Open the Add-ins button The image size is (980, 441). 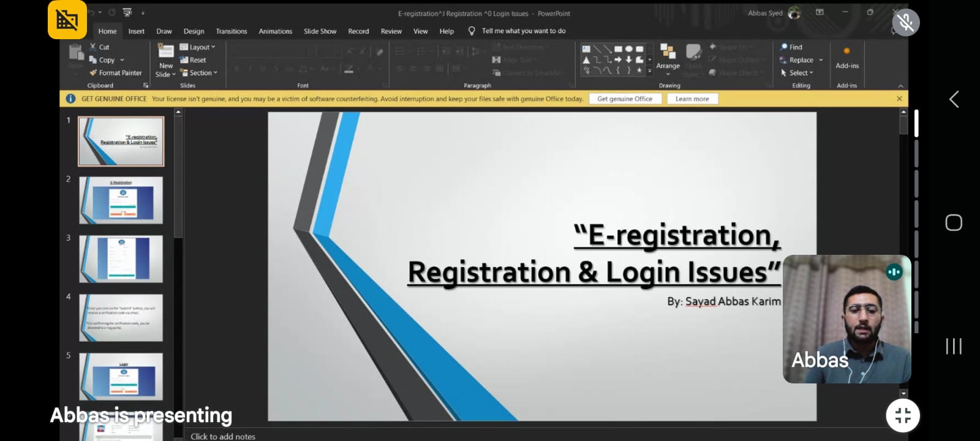pyautogui.click(x=847, y=58)
